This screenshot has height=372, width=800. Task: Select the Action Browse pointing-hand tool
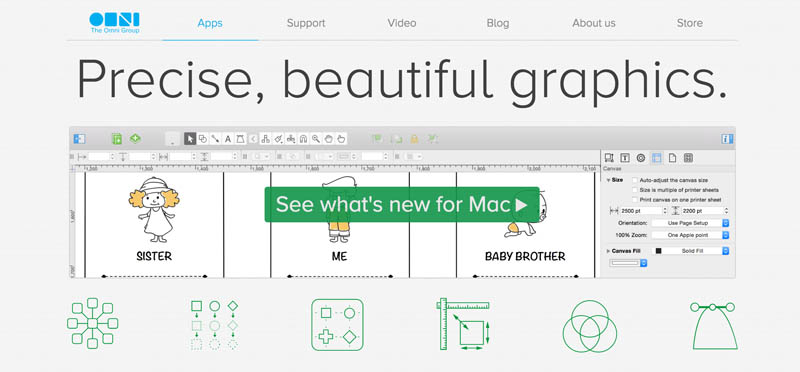[x=341, y=138]
